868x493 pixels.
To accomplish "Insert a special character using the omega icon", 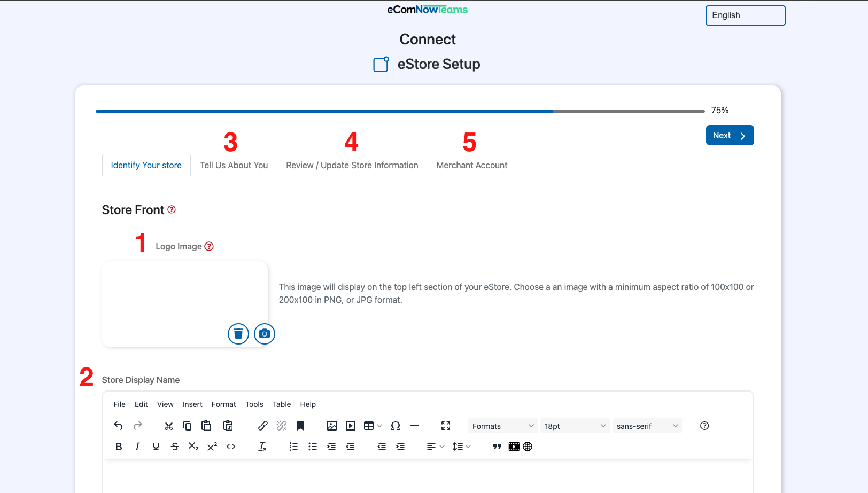I will pyautogui.click(x=396, y=426).
